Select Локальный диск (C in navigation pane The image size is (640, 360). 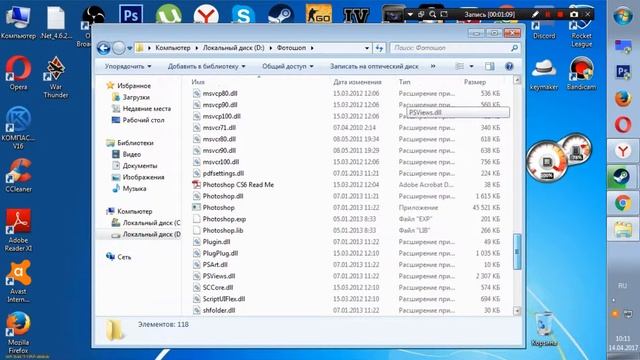146,223
